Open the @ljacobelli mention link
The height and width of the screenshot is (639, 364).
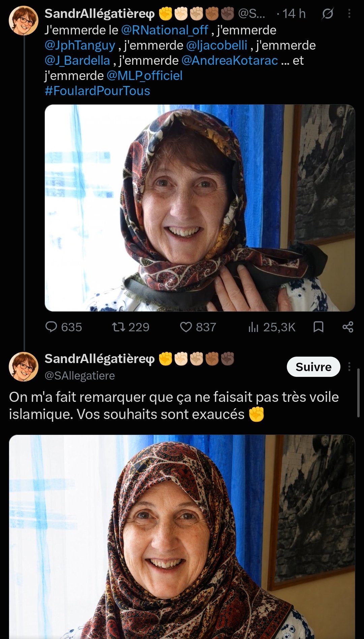[217, 46]
